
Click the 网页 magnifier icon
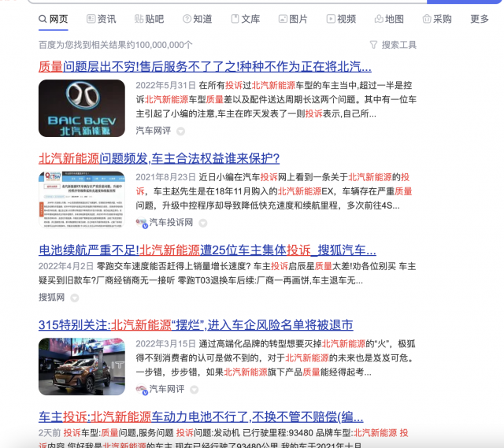point(43,19)
